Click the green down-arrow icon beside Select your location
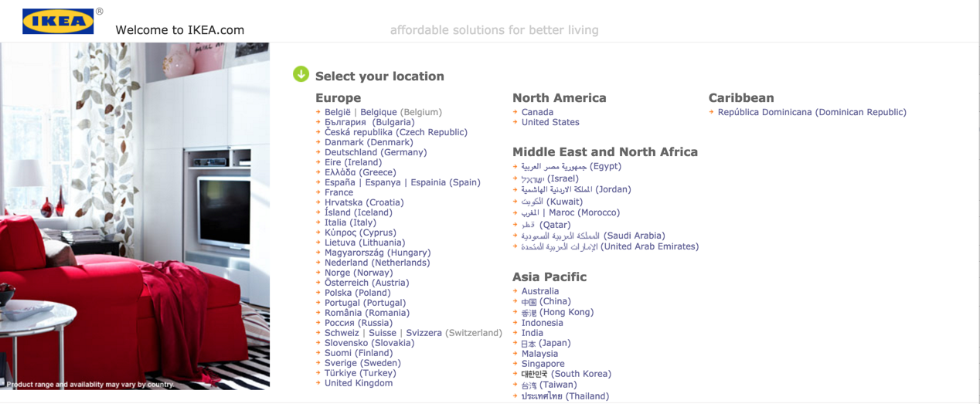Image resolution: width=980 pixels, height=404 pixels. click(301, 74)
